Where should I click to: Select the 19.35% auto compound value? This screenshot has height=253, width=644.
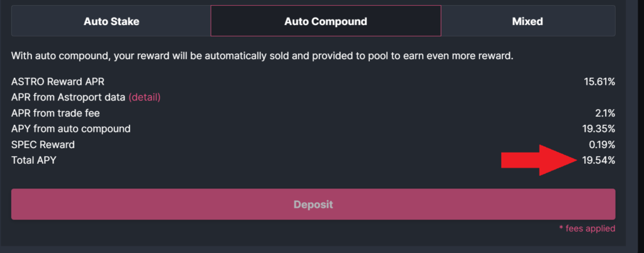tap(599, 129)
